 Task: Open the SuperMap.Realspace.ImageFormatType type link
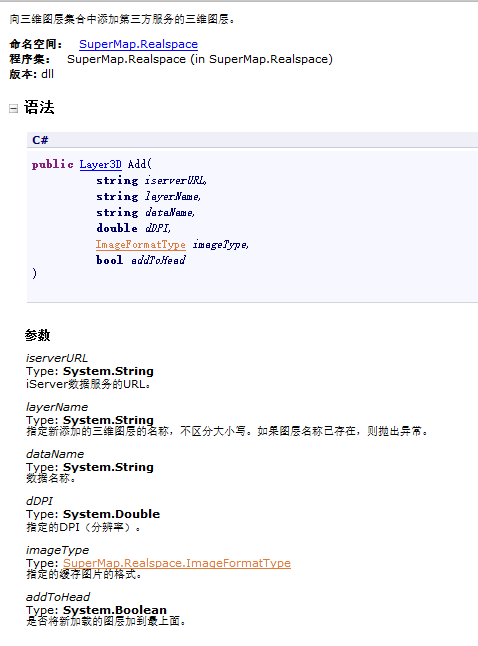(x=177, y=563)
